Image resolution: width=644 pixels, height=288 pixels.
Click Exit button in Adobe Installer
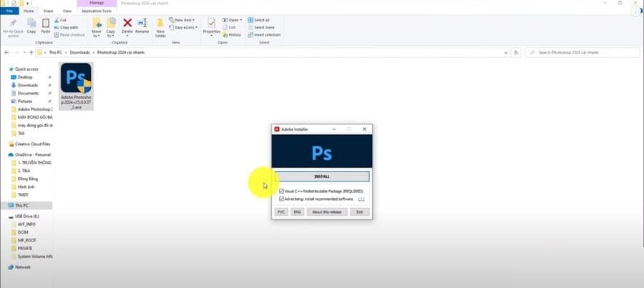pyautogui.click(x=360, y=212)
